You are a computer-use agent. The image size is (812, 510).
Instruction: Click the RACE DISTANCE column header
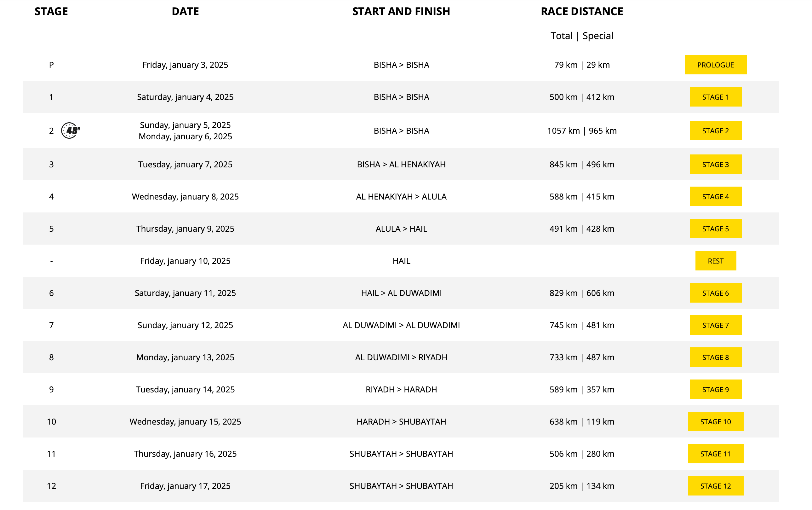pyautogui.click(x=582, y=11)
